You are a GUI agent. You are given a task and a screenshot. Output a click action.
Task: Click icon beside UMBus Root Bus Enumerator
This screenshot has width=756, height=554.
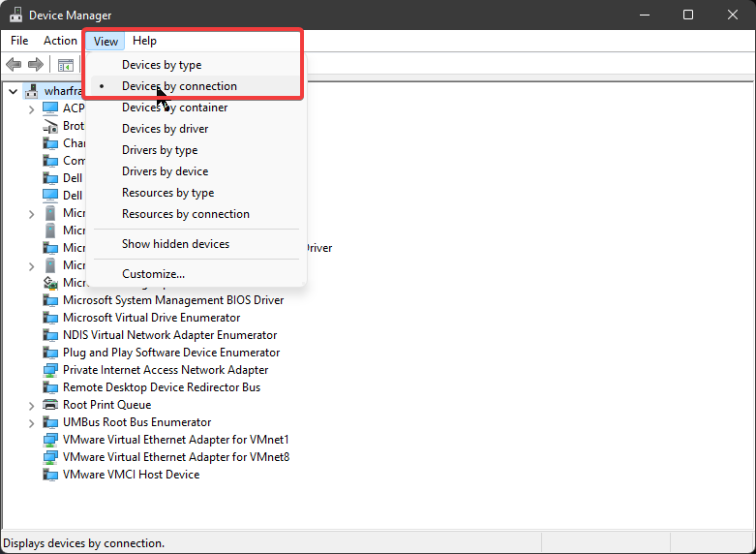click(50, 422)
